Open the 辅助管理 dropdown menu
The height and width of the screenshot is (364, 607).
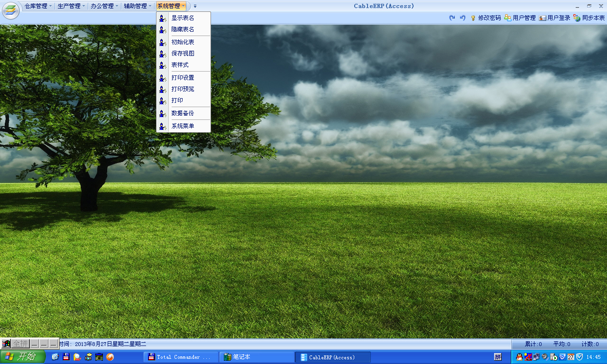click(x=138, y=6)
